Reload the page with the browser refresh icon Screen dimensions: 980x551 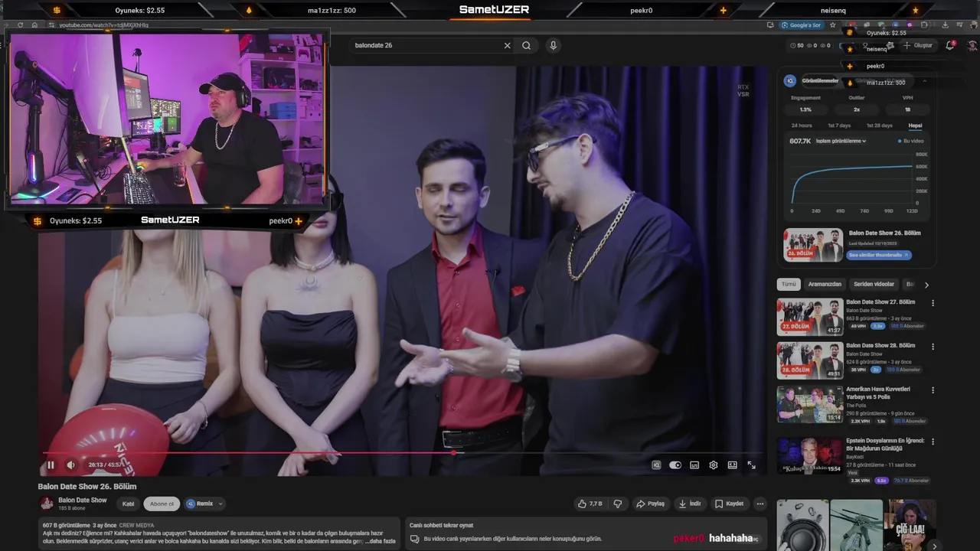tap(22, 25)
